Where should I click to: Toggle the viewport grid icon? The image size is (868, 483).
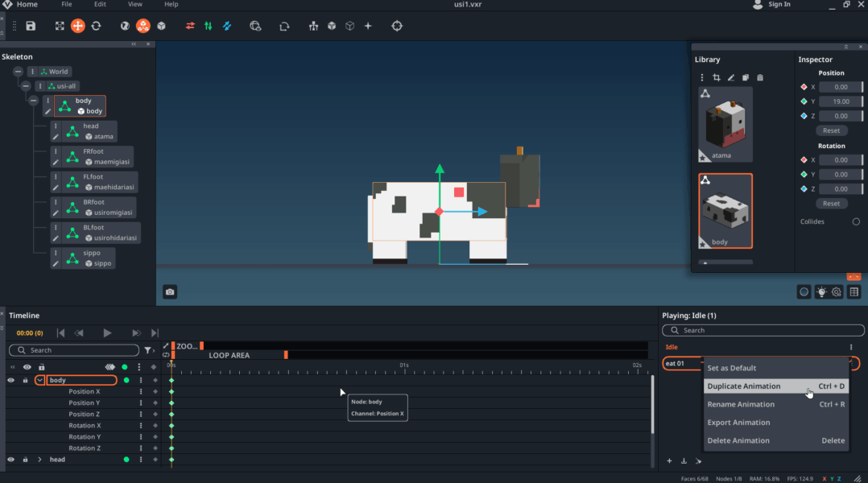click(x=854, y=292)
